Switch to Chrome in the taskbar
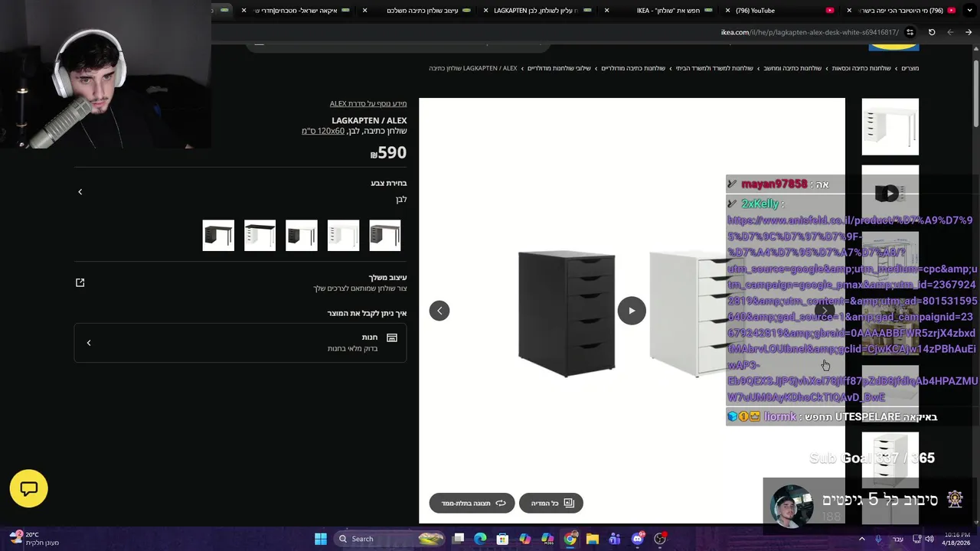The image size is (980, 551). pos(570,539)
